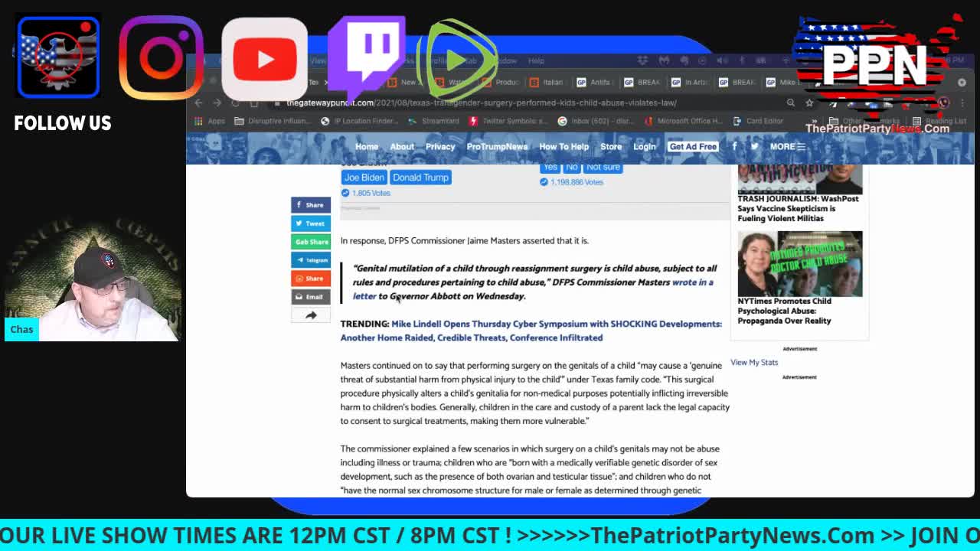The width and height of the screenshot is (980, 551).
Task: Click the Twitter icon in site header
Action: [754, 146]
